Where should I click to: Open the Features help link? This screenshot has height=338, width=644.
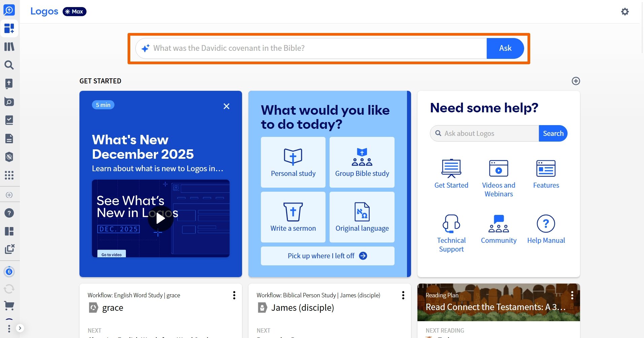point(546,174)
